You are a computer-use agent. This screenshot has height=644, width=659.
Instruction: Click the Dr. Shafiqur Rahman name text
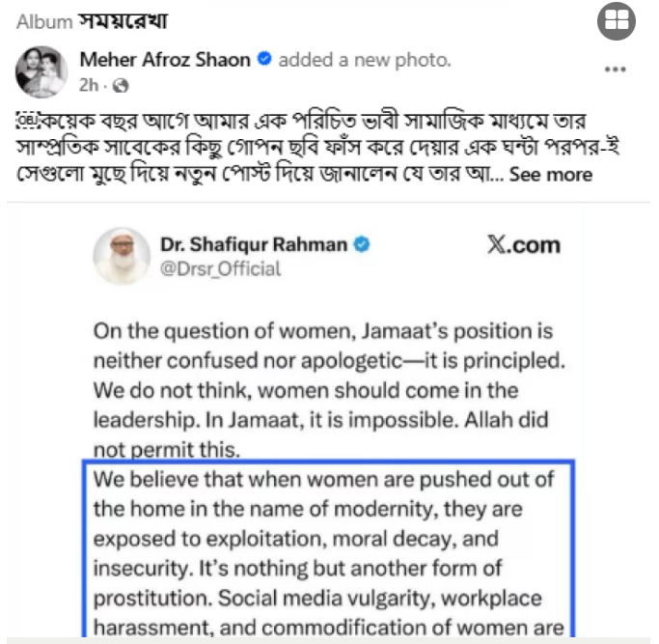[256, 245]
